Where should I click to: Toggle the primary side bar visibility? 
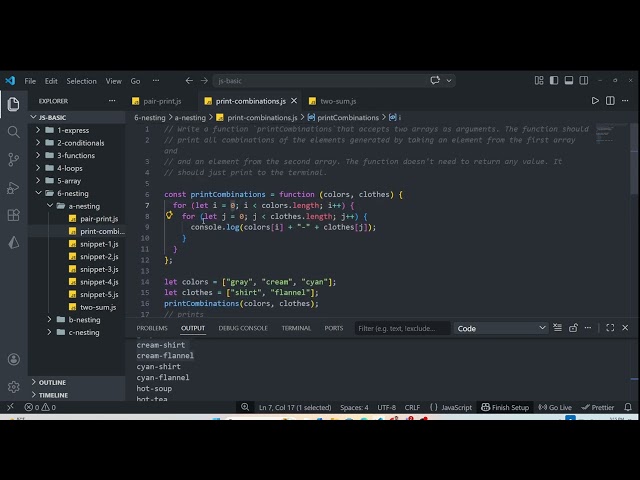coord(554,80)
